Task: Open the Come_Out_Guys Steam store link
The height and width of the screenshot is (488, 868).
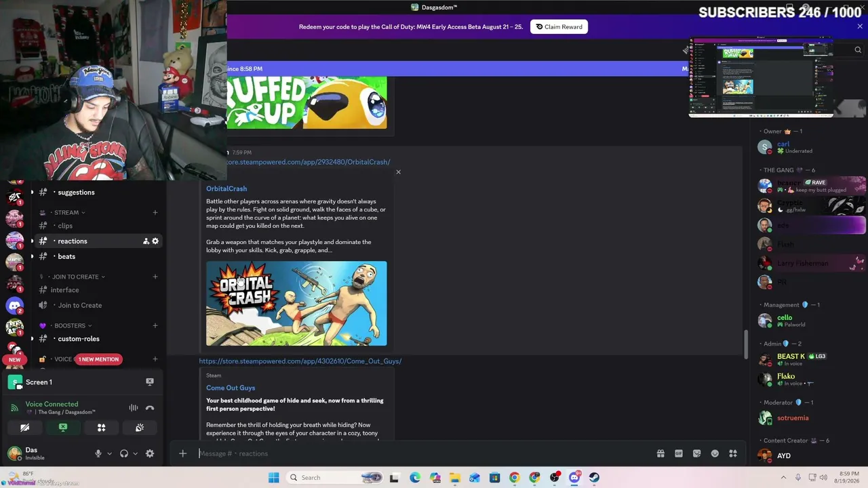Action: (300, 361)
